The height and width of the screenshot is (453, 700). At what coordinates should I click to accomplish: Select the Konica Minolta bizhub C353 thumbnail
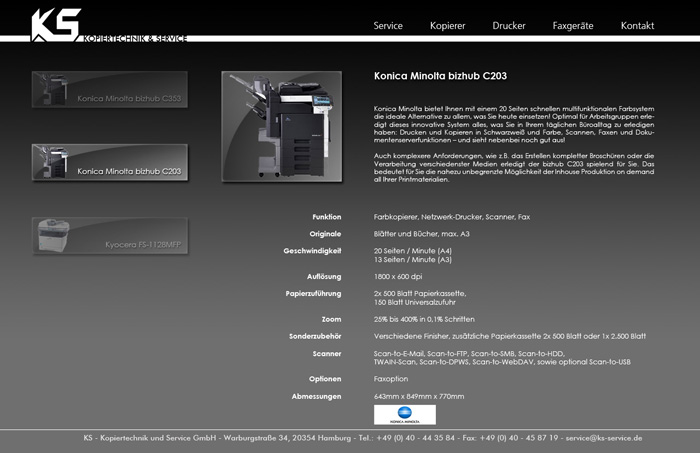pyautogui.click(x=109, y=90)
